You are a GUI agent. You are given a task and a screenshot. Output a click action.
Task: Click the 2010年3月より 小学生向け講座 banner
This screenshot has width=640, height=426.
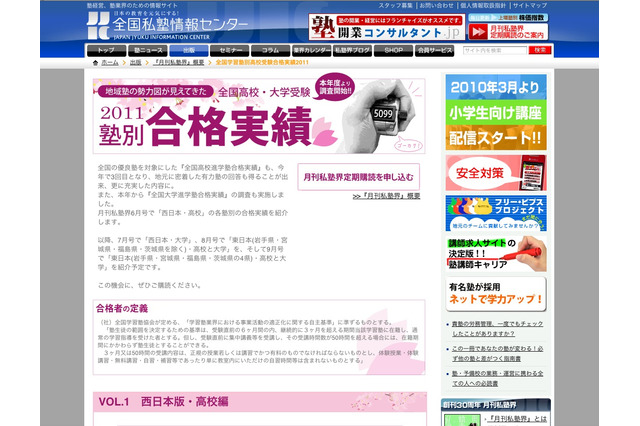tap(496, 112)
